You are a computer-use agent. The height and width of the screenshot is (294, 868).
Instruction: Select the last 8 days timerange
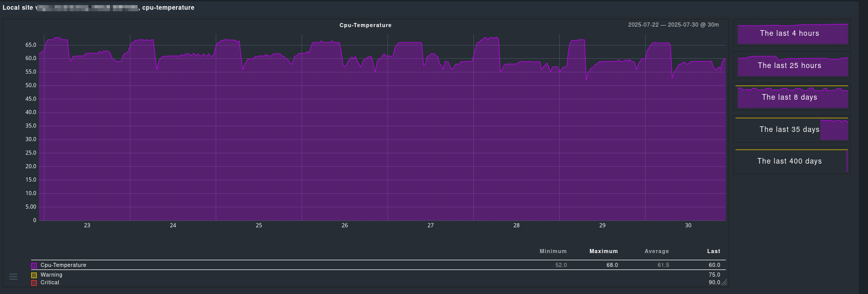(x=791, y=97)
